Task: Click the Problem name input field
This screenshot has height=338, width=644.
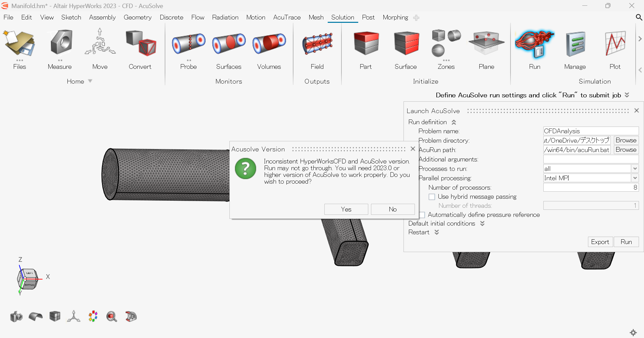Action: [591, 131]
